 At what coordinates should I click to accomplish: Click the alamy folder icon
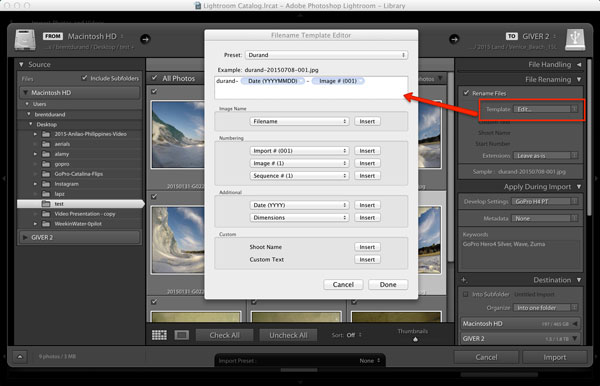point(46,154)
